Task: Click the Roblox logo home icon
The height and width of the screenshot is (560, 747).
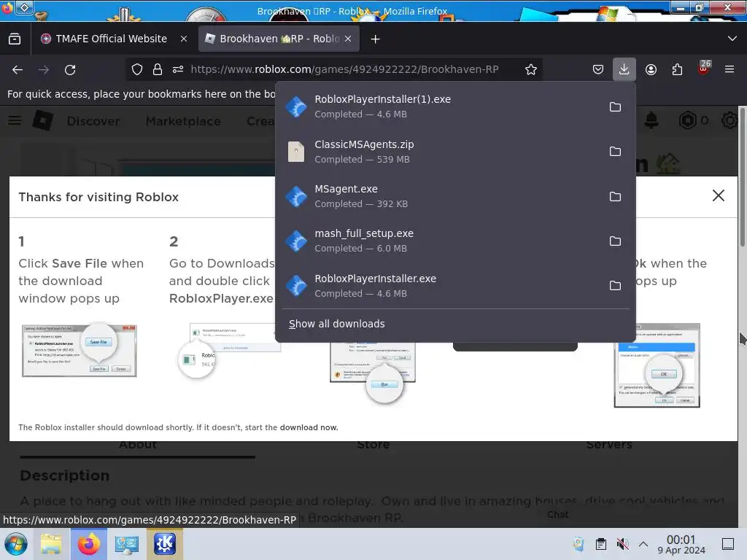Action: (x=43, y=120)
